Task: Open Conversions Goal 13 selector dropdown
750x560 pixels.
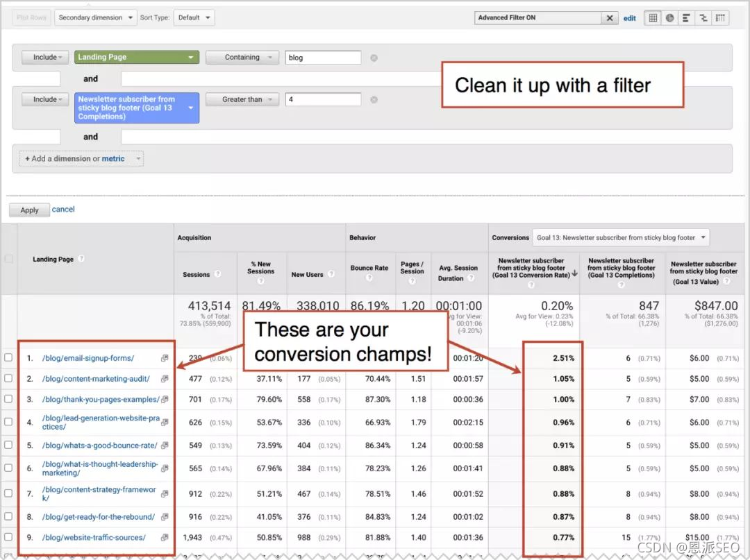Action: 621,237
